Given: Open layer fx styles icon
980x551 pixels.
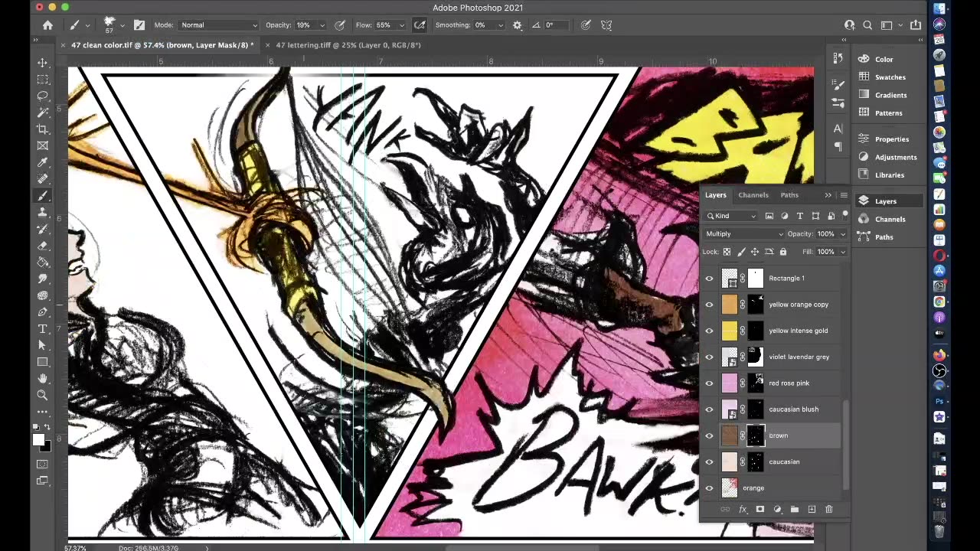Looking at the screenshot, I should click(743, 509).
